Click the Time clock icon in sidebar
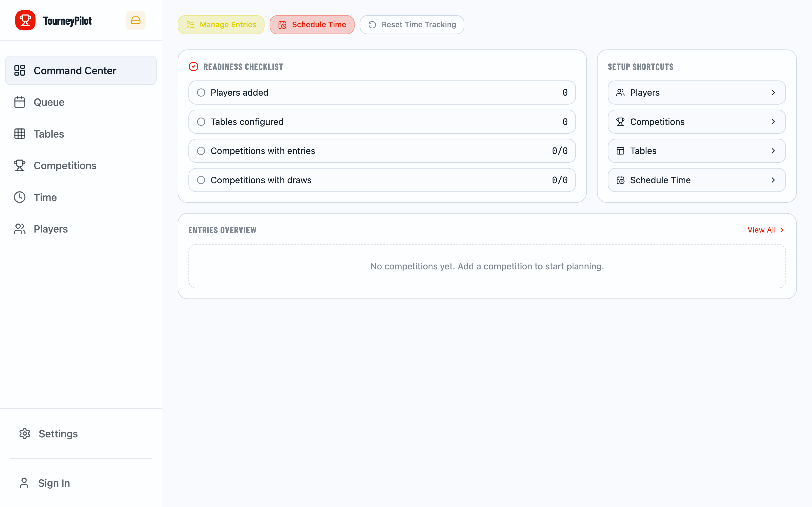The height and width of the screenshot is (507, 812). coord(19,197)
